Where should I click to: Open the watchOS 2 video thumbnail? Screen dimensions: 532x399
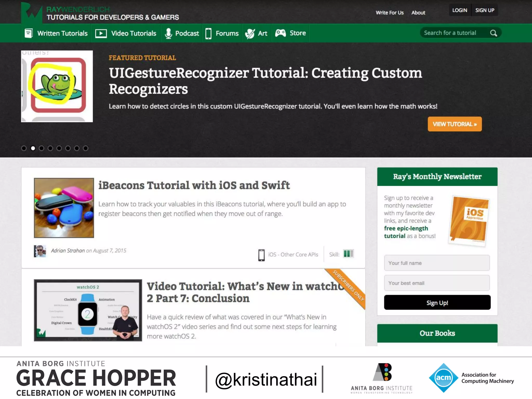click(x=88, y=310)
